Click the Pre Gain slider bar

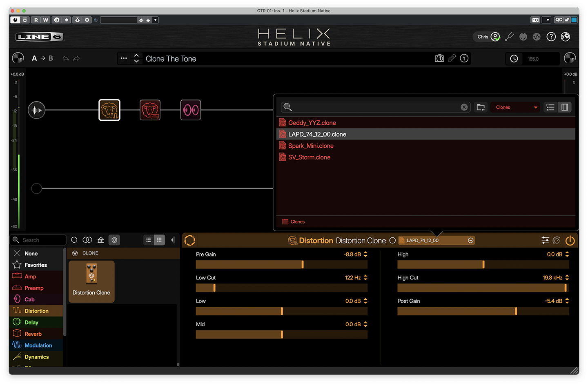click(x=282, y=264)
